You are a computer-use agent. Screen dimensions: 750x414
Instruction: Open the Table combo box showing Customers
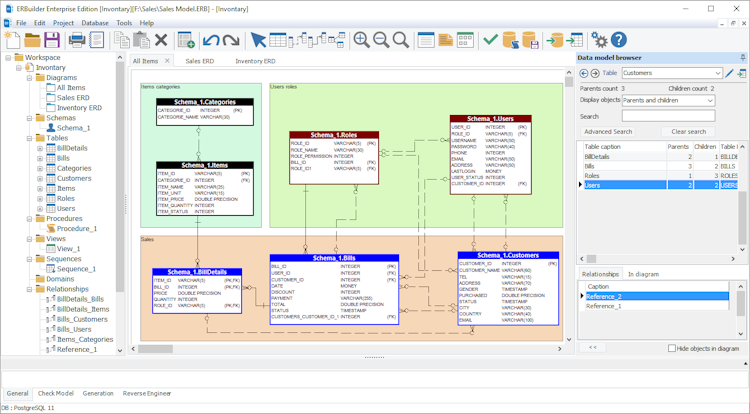coord(672,73)
